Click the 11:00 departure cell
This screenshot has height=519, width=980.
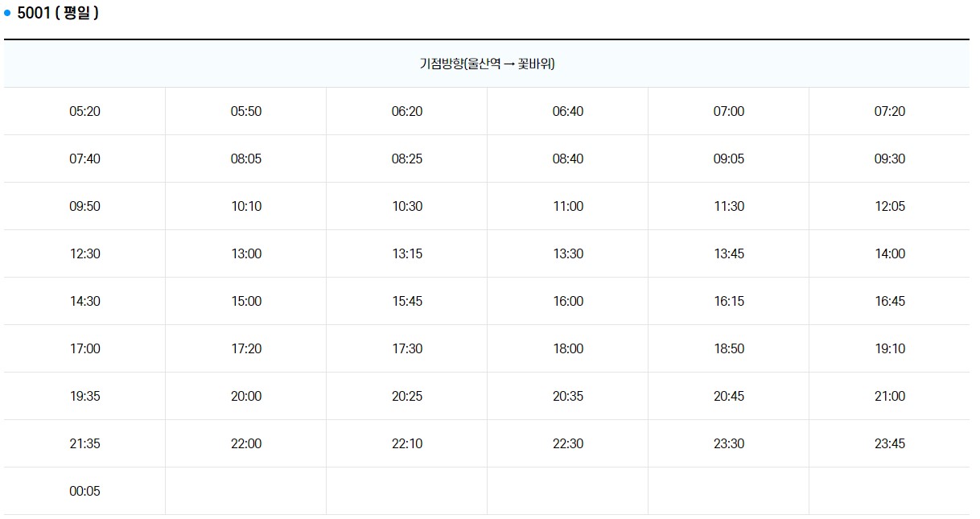click(x=567, y=206)
